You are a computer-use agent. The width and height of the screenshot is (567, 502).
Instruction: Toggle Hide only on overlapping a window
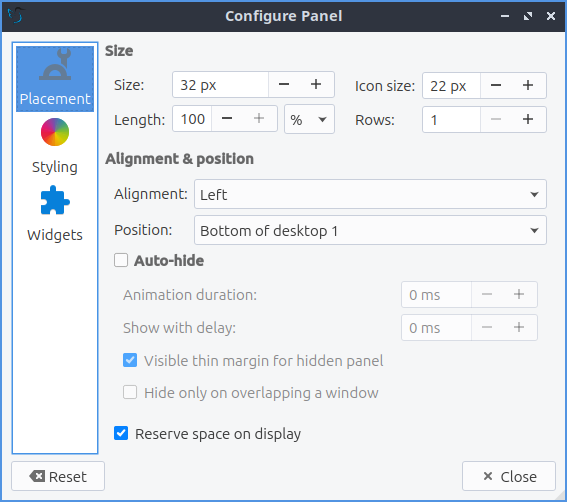[130, 392]
